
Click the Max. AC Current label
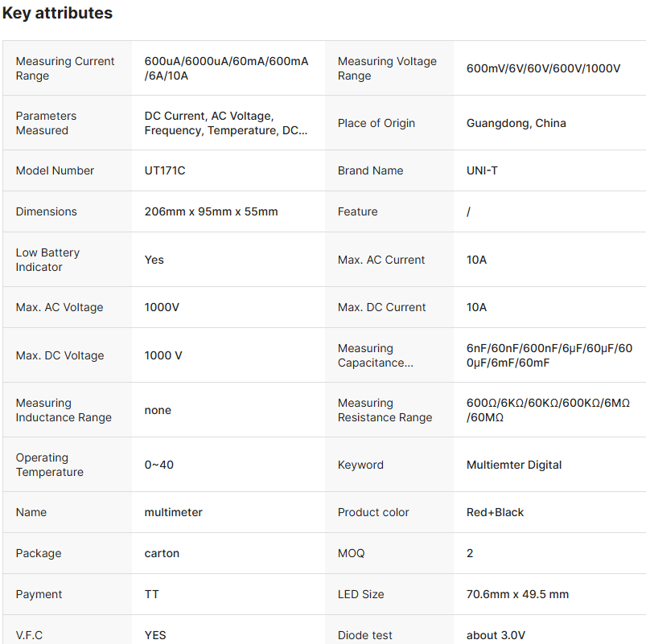click(381, 260)
